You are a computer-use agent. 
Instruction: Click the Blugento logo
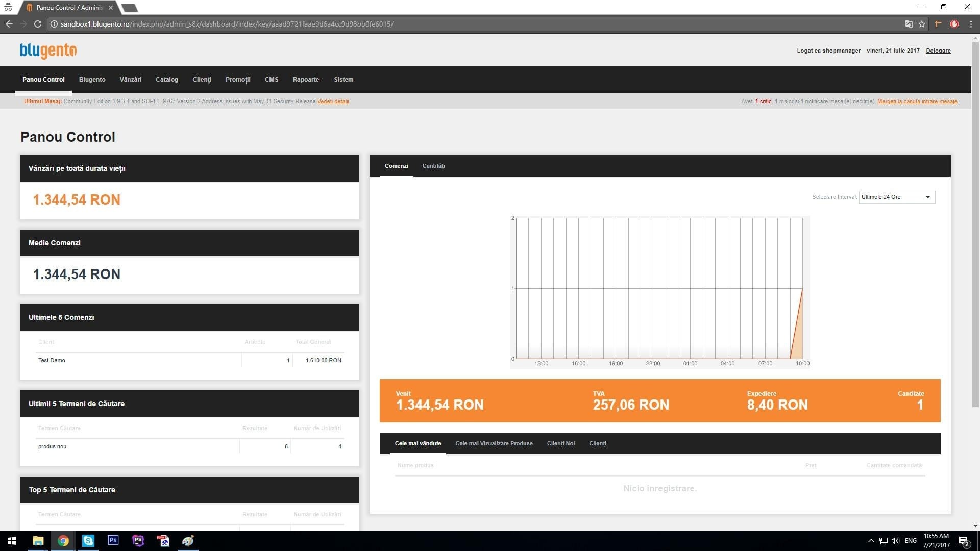(48, 51)
